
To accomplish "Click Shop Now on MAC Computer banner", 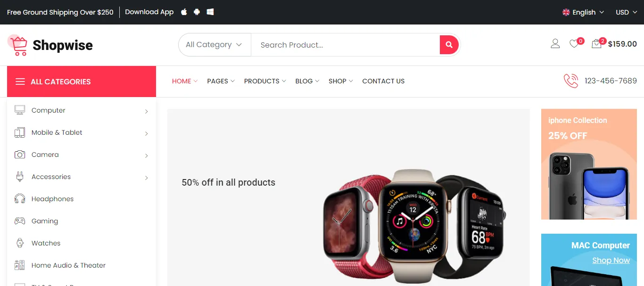I will point(611,261).
